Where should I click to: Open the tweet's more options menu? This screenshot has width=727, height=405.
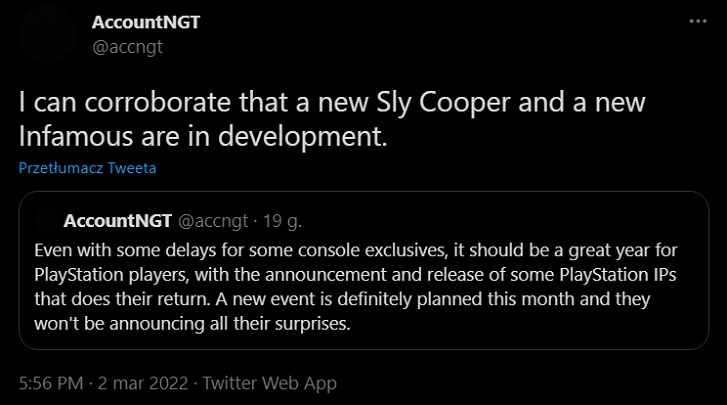point(695,21)
